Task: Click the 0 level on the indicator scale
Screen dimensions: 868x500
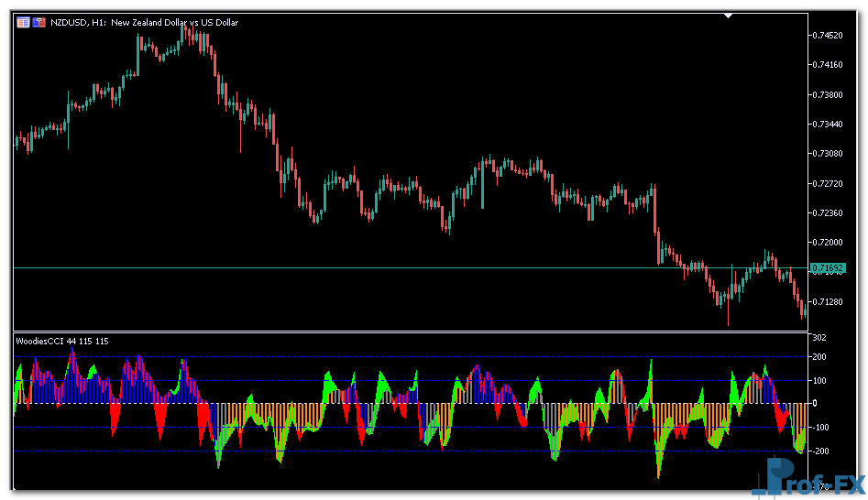Action: click(x=815, y=404)
